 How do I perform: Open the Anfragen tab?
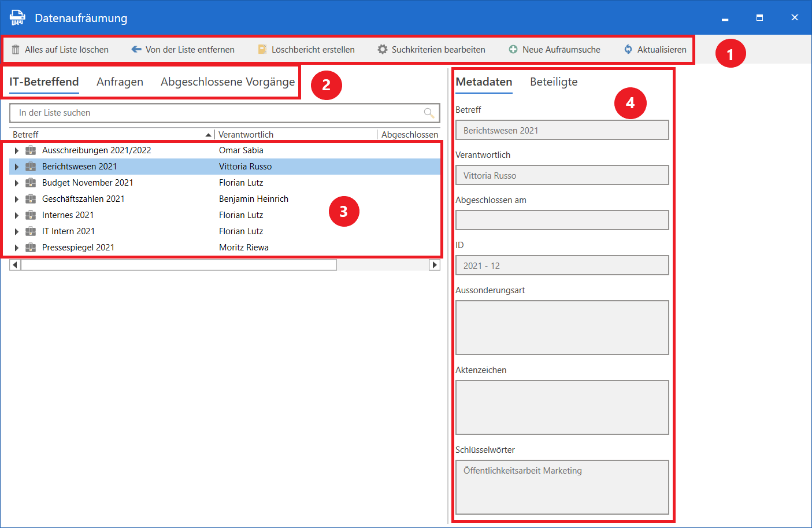(x=120, y=82)
